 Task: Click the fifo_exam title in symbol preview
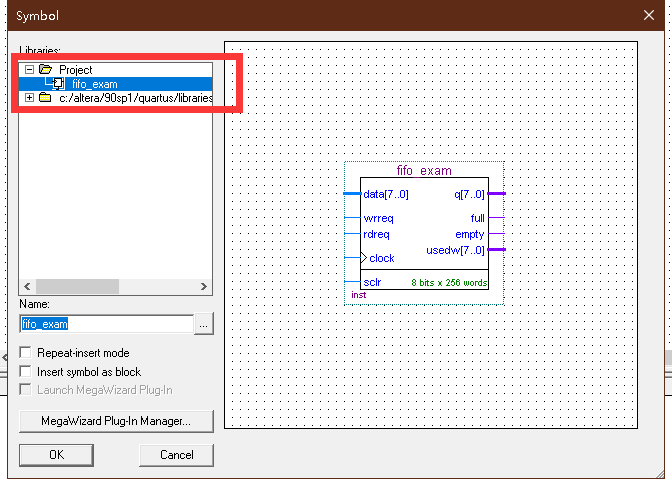click(x=424, y=171)
